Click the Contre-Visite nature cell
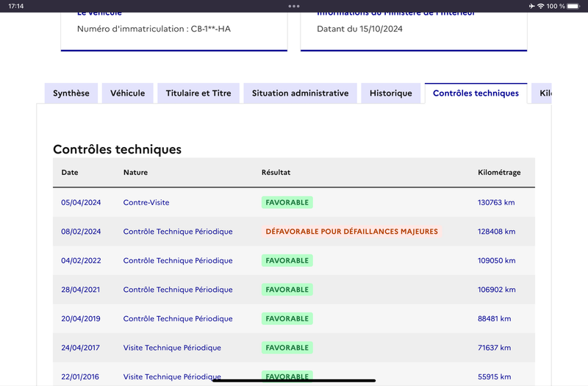 coord(146,202)
